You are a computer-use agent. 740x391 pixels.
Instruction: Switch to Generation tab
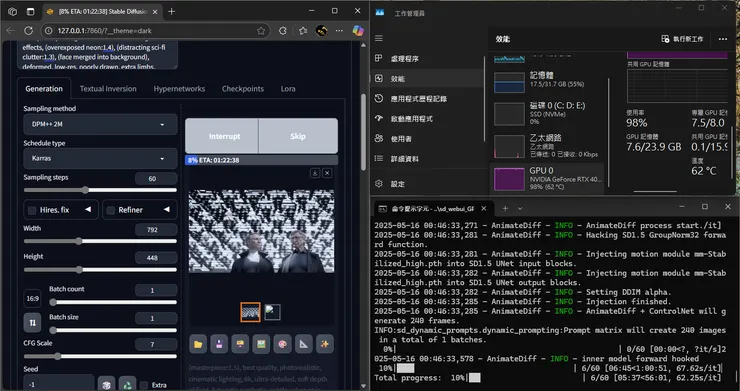click(x=44, y=89)
